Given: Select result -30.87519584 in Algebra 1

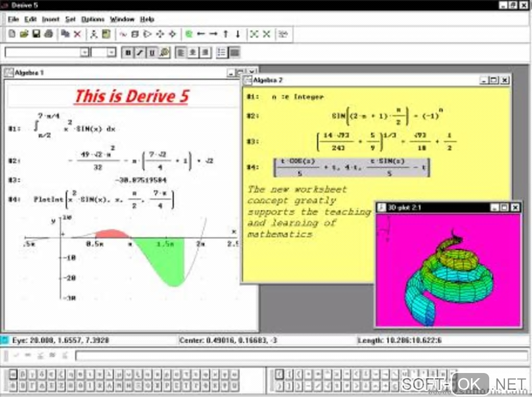Looking at the screenshot, I should (141, 180).
